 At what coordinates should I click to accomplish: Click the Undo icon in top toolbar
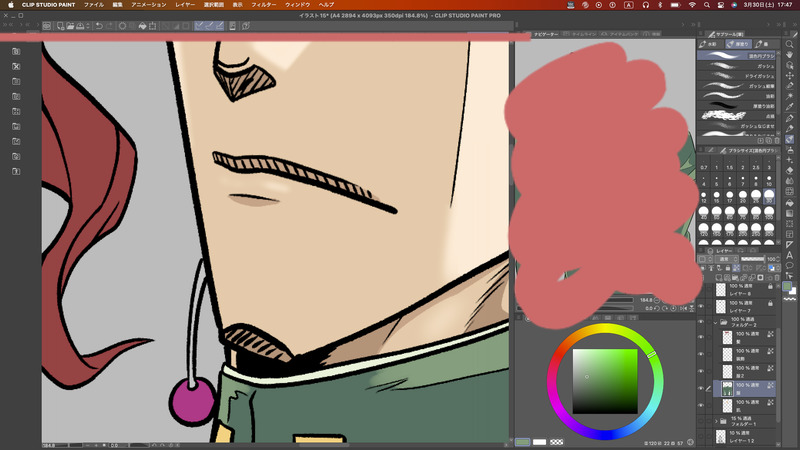click(99, 26)
